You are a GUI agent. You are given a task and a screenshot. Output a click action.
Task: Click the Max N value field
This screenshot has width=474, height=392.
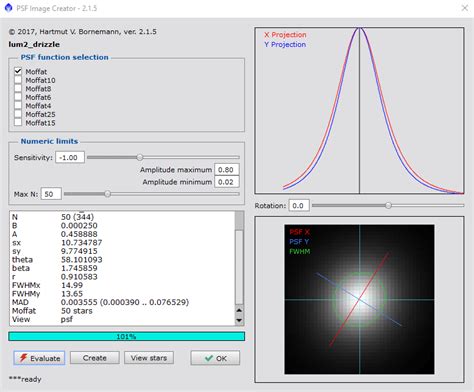[x=51, y=194]
